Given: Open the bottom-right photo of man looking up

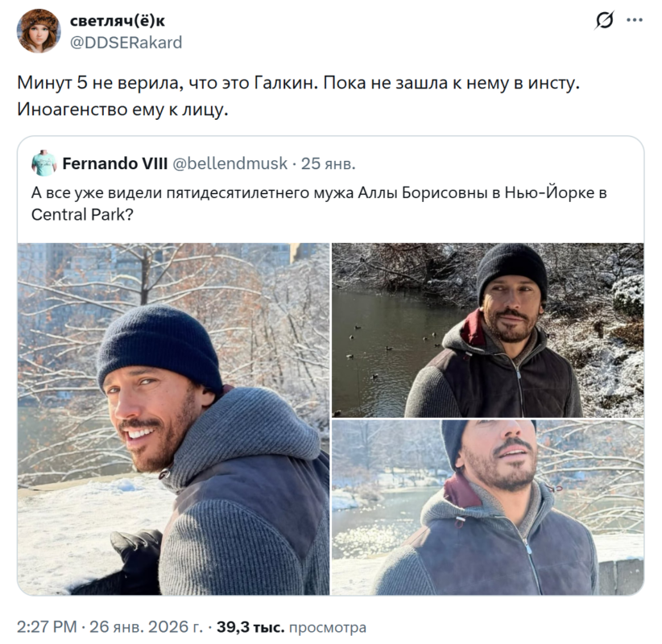Looking at the screenshot, I should (x=488, y=507).
